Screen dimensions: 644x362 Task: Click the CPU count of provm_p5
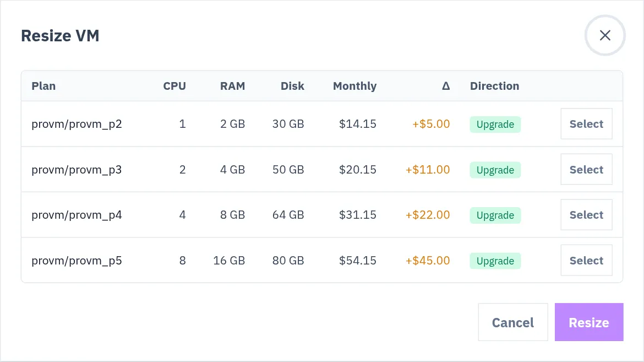pos(182,261)
